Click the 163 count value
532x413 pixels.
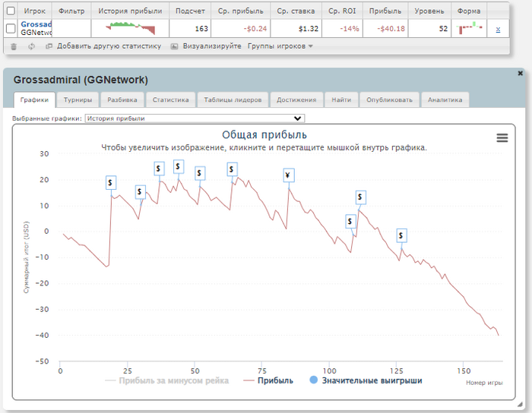201,29
